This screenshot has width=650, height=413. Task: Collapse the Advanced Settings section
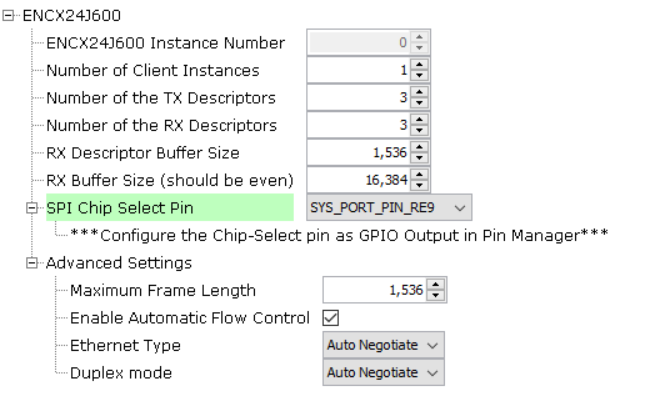click(36, 263)
